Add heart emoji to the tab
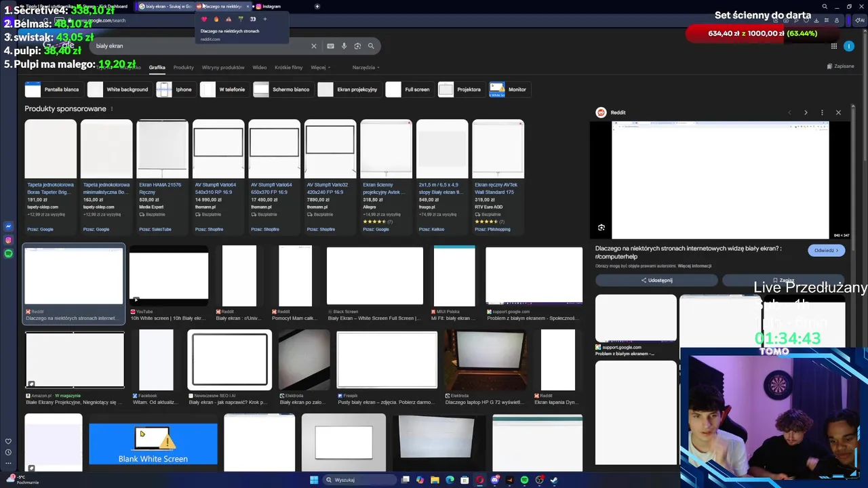Viewport: 868px width, 488px height. pyautogui.click(x=204, y=19)
